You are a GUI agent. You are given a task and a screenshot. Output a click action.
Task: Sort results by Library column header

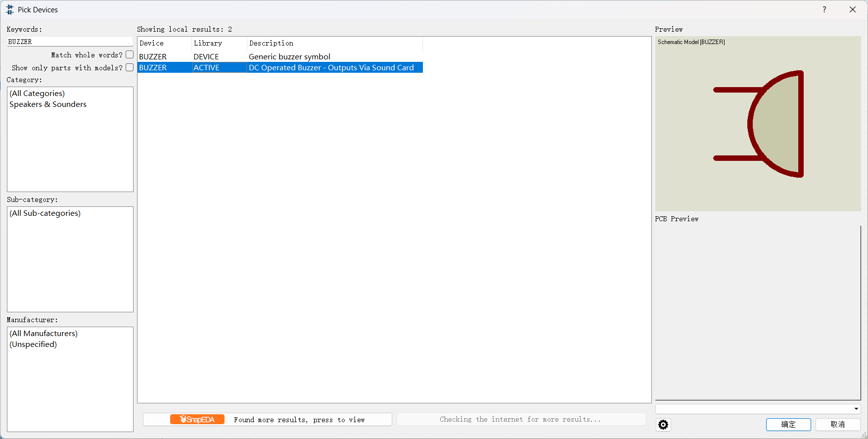[219, 43]
